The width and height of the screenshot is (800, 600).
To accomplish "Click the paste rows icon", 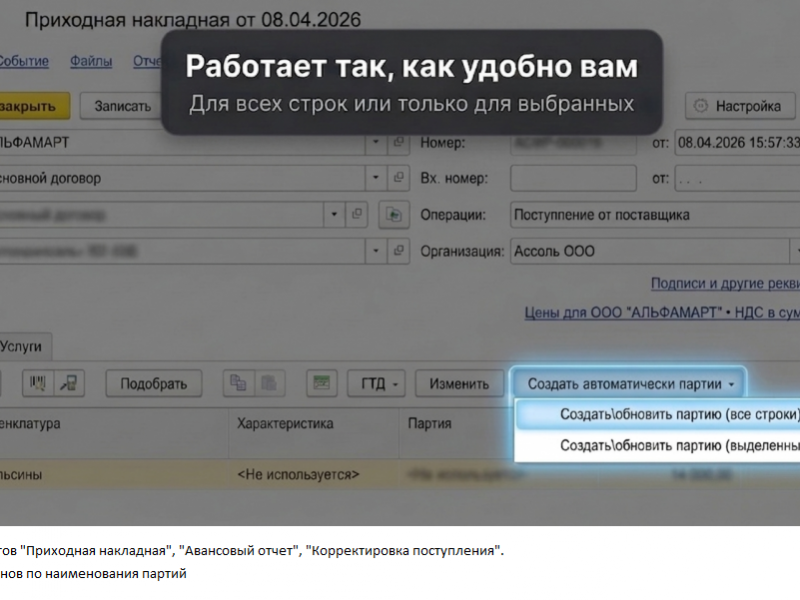I will coord(269,383).
